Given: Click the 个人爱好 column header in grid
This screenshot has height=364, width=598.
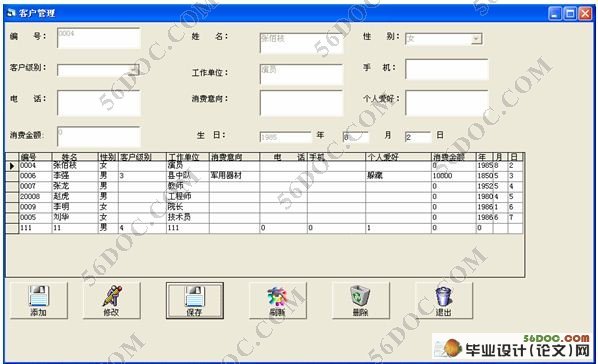Looking at the screenshot, I should tap(398, 157).
